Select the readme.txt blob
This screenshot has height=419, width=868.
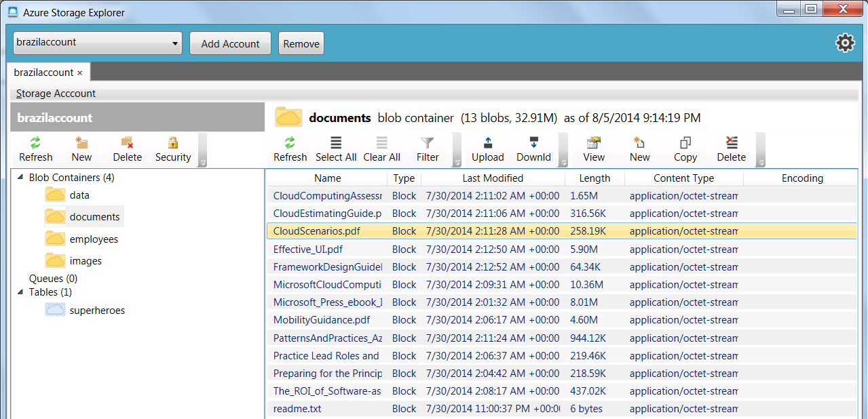562,408
